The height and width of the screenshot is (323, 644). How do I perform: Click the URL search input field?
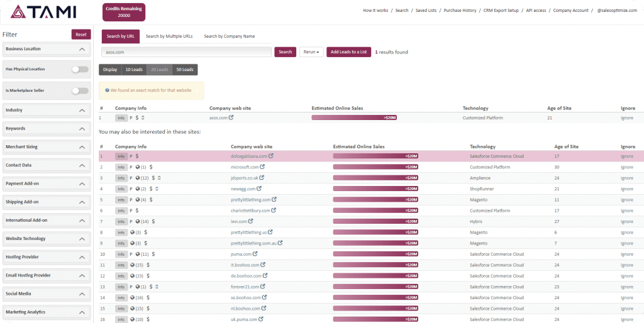(186, 52)
